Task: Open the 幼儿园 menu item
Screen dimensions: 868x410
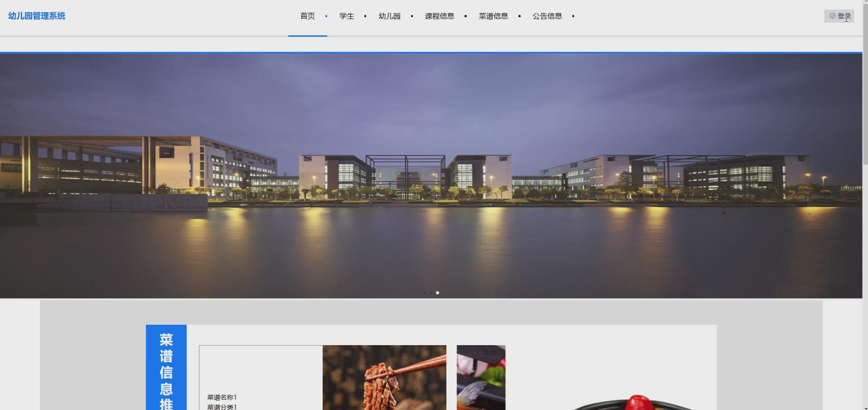Action: click(x=390, y=16)
